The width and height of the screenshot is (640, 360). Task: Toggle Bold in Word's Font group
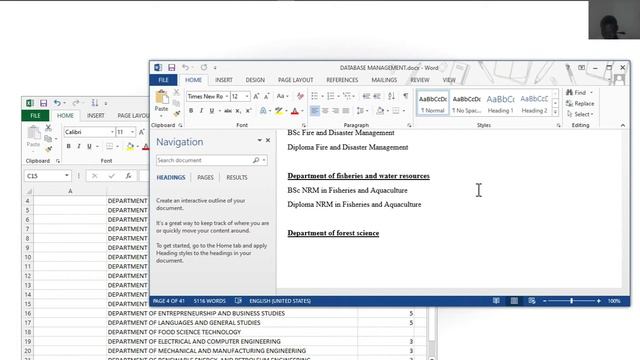coord(191,111)
